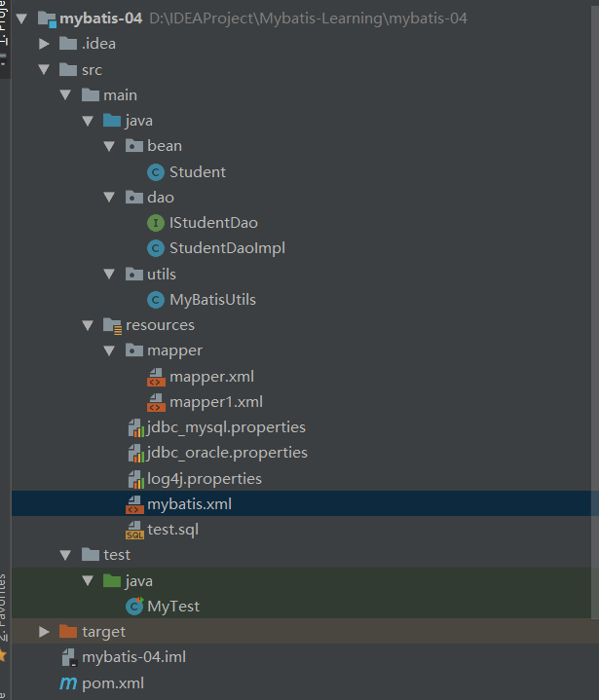Image resolution: width=599 pixels, height=700 pixels.
Task: Click the IStudentDao interface icon
Action: [x=156, y=223]
